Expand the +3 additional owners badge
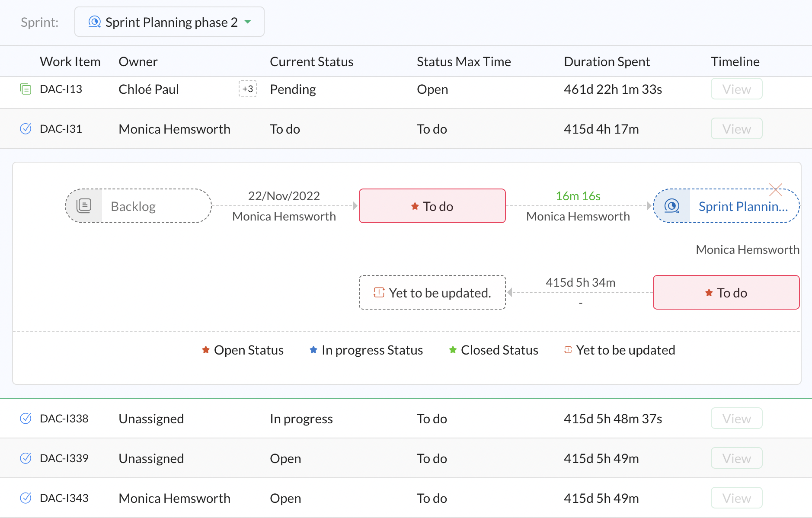This screenshot has width=812, height=518. [x=248, y=89]
